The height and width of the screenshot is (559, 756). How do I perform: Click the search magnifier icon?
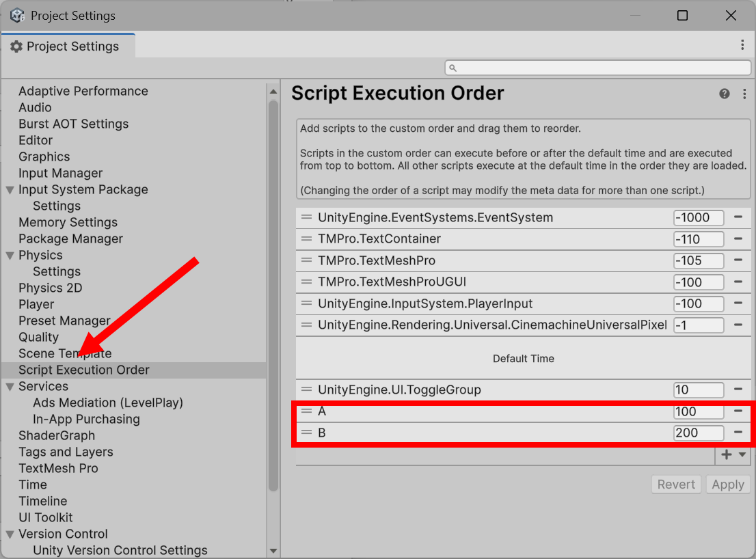[x=453, y=68]
